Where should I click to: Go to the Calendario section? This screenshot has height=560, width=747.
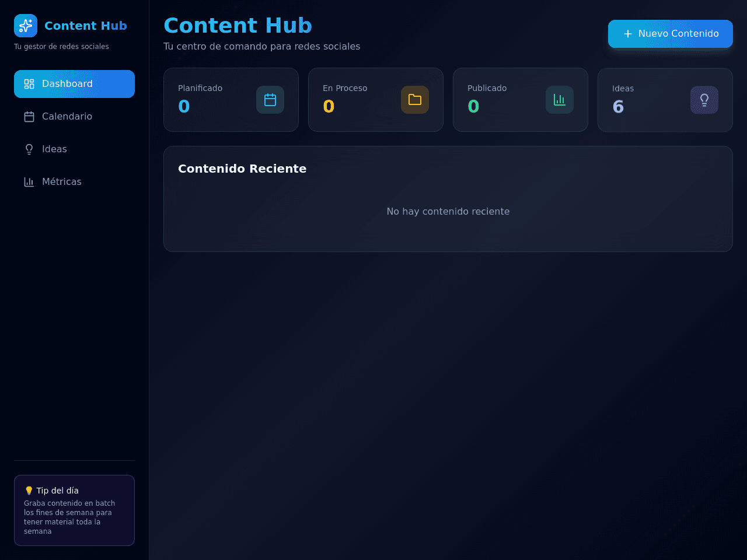tap(74, 117)
